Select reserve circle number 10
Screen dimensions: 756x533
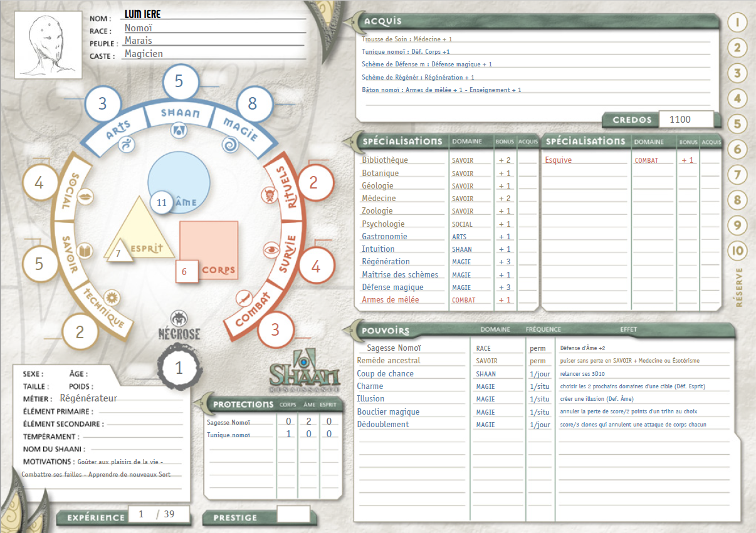(x=738, y=252)
